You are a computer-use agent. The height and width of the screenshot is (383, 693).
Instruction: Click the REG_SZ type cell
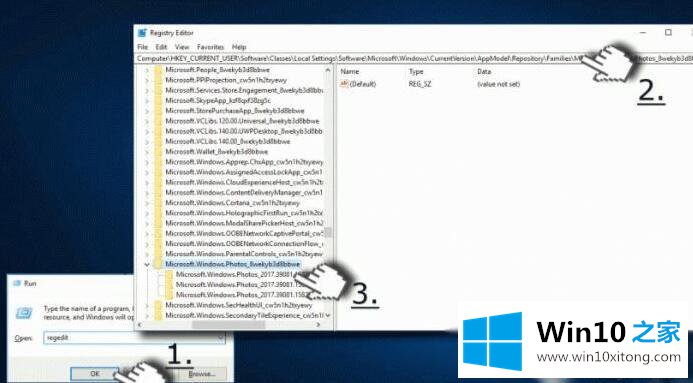(x=420, y=84)
